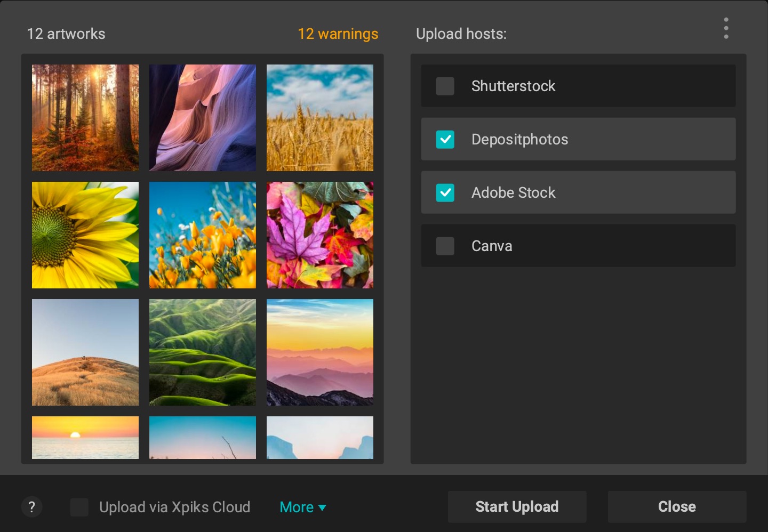This screenshot has width=768, height=532.
Task: Toggle Upload via Xpiks Cloud
Action: coord(79,507)
